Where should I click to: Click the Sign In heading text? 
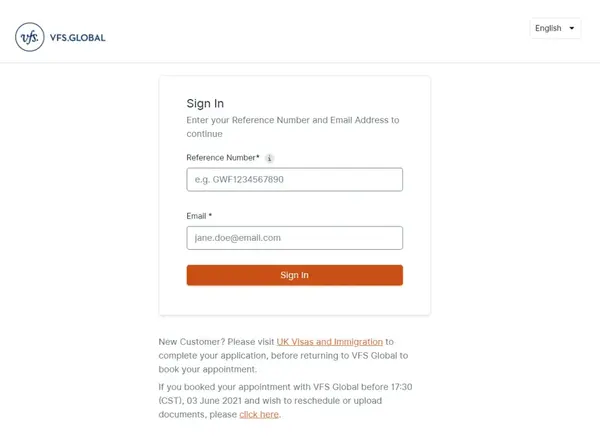(x=205, y=103)
